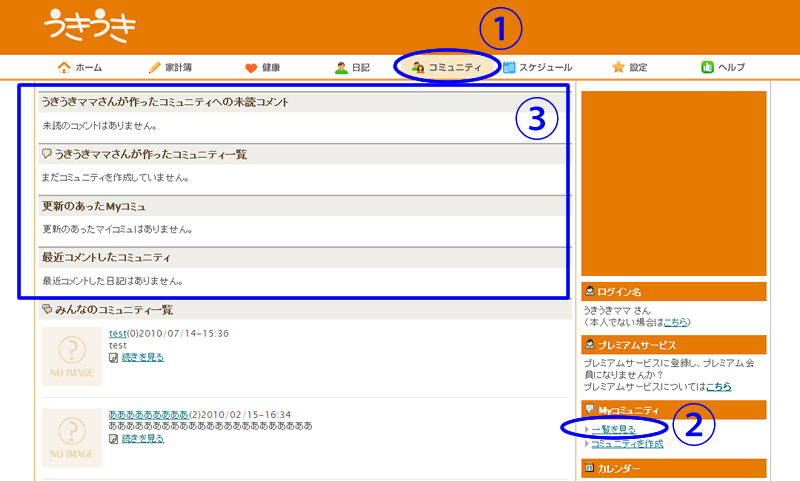Click the person icon beside 日記

pos(341,68)
